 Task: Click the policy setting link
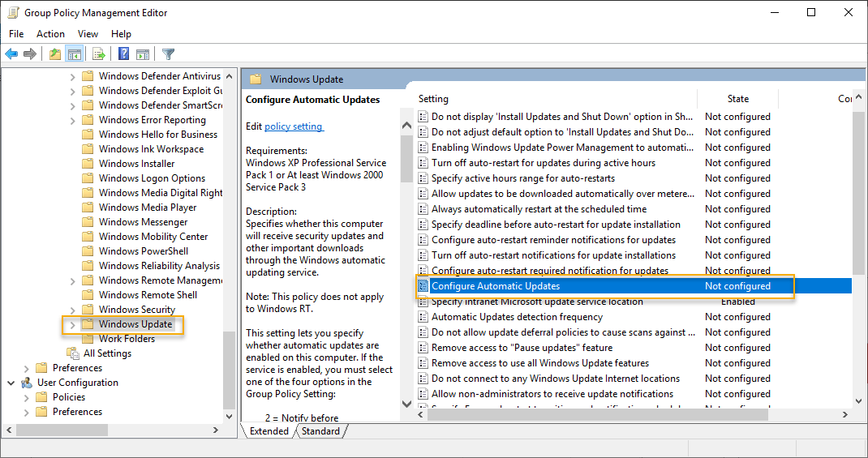click(x=294, y=126)
